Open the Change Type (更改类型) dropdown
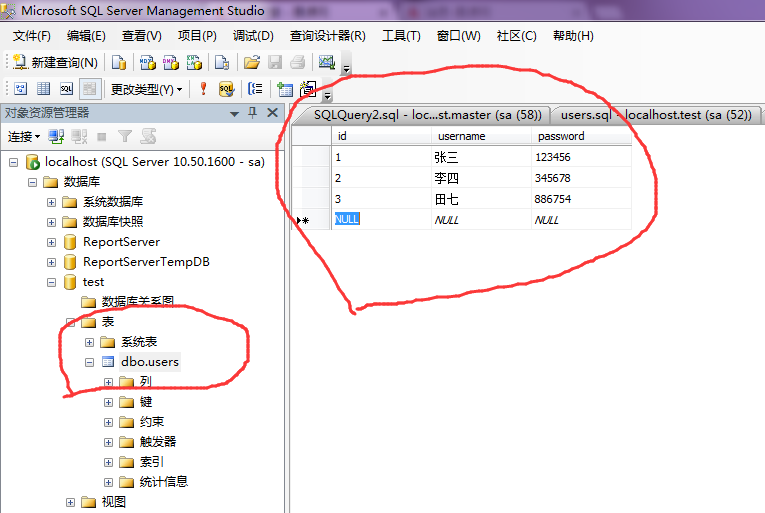This screenshot has width=765, height=513. [x=146, y=89]
